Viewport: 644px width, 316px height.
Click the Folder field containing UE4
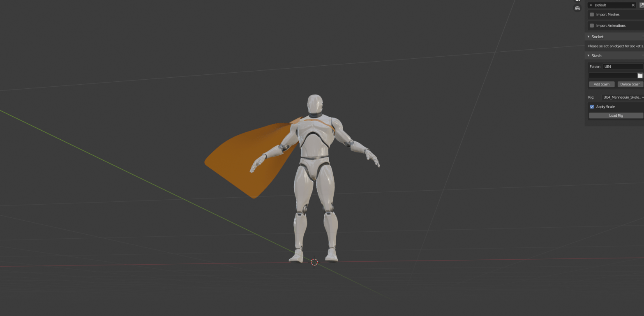pos(623,67)
